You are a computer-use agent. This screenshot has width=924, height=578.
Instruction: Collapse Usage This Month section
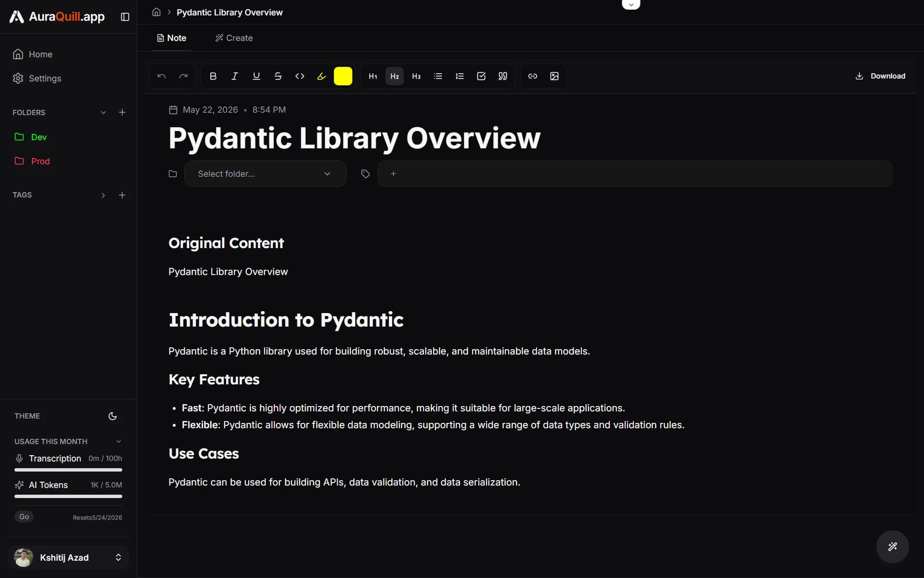click(118, 442)
